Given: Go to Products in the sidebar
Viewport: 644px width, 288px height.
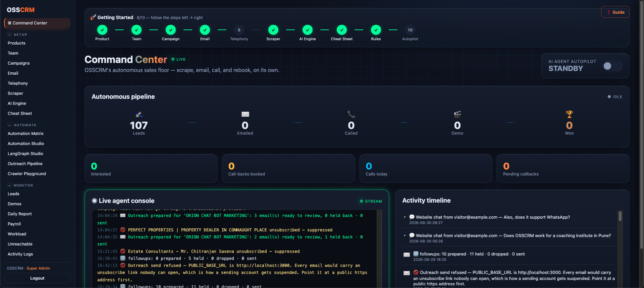Looking at the screenshot, I should 37,43.
